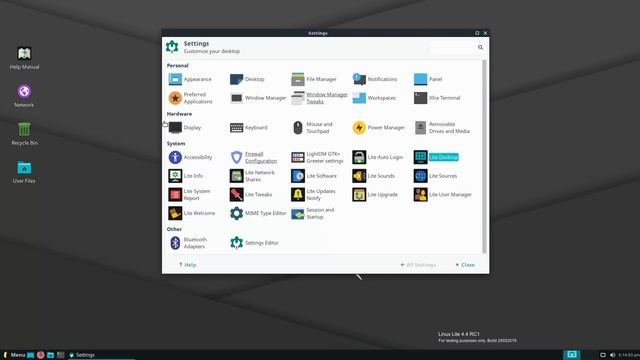Open File Manager settings

(x=314, y=79)
